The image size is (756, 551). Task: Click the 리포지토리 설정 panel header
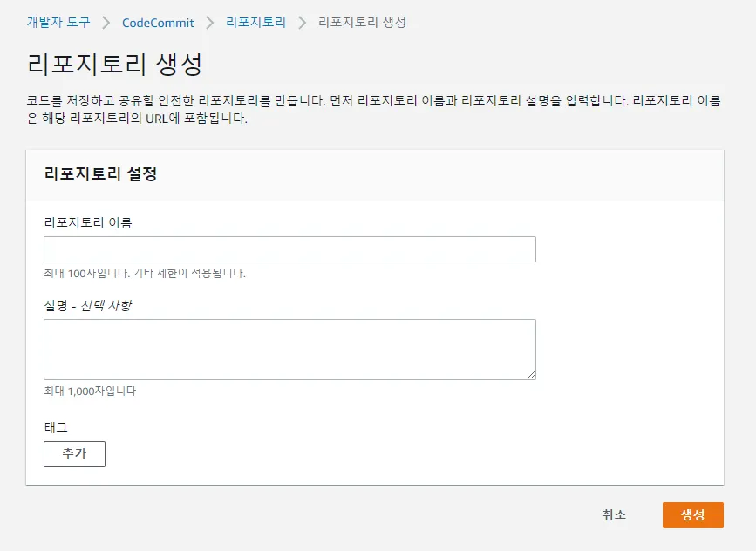click(100, 173)
